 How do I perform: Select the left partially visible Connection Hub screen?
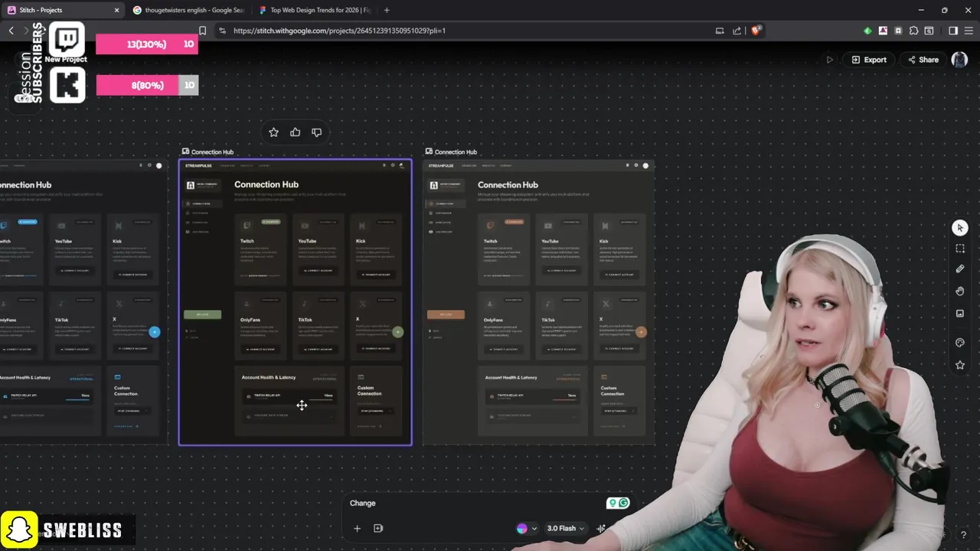(83, 302)
